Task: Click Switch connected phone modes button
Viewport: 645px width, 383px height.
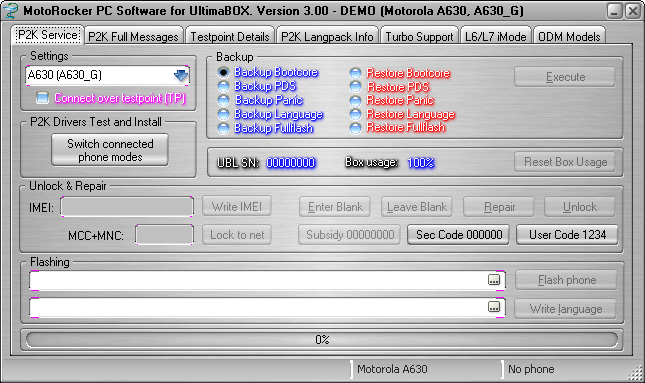Action: (x=110, y=150)
